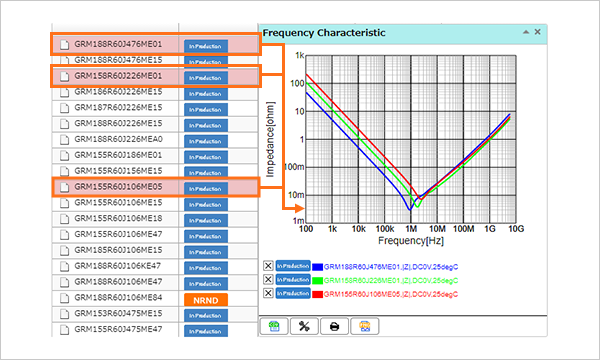The height and width of the screenshot is (360, 600).
Task: Click In Production badge for GRM188R60J476ME01 row
Action: pyautogui.click(x=206, y=46)
